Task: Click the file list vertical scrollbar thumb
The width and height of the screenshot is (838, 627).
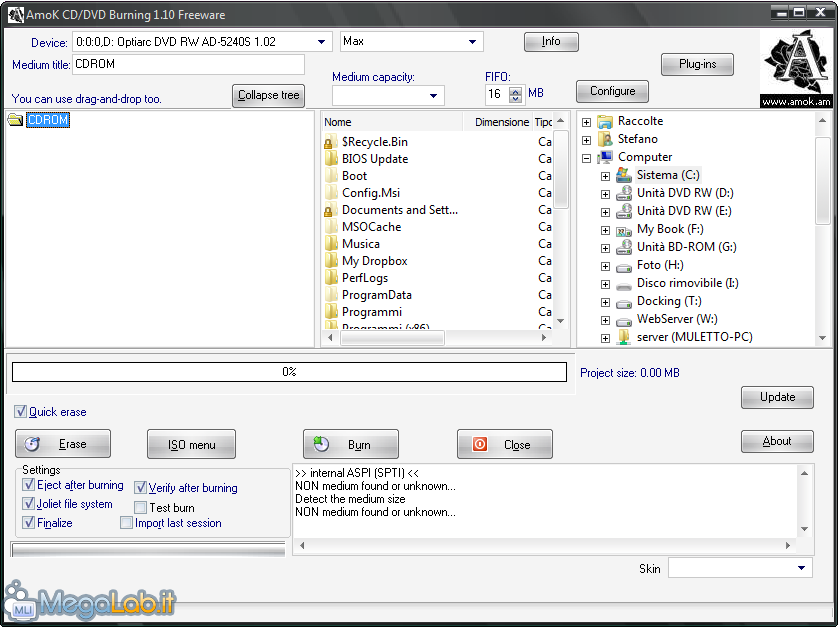Action: tap(560, 168)
